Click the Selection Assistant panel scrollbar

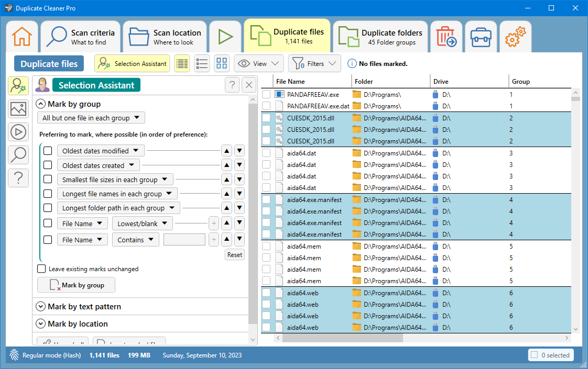(x=253, y=214)
